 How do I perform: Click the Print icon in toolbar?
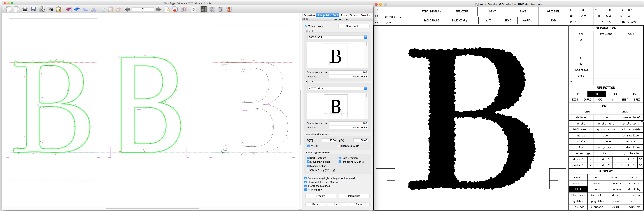click(25, 10)
